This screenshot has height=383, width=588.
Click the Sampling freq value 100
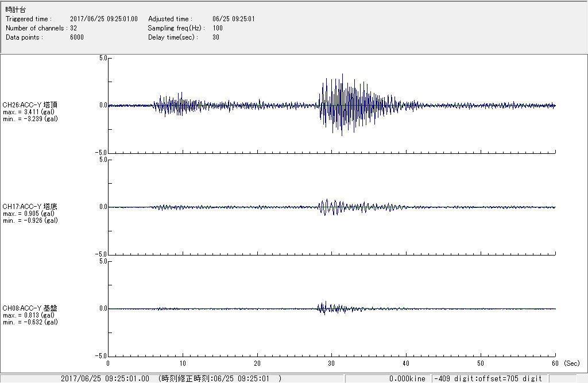218,28
